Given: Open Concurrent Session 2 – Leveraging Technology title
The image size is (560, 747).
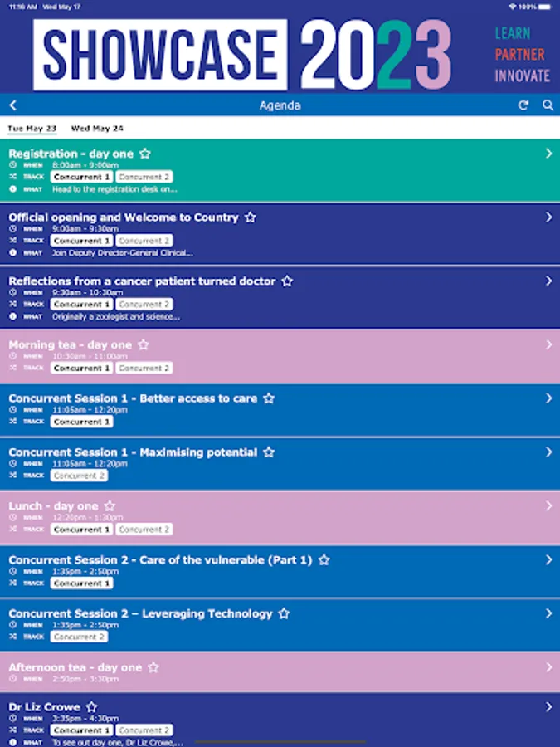Looking at the screenshot, I should tap(140, 613).
